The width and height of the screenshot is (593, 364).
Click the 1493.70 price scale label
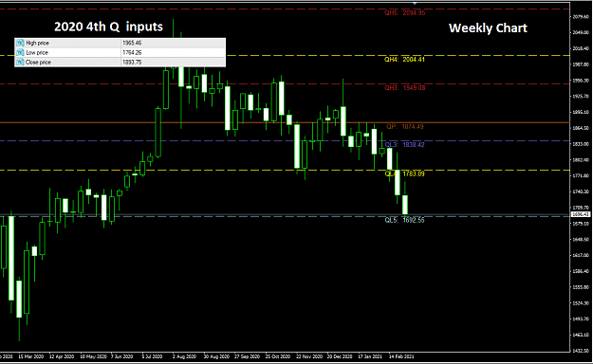(581, 318)
